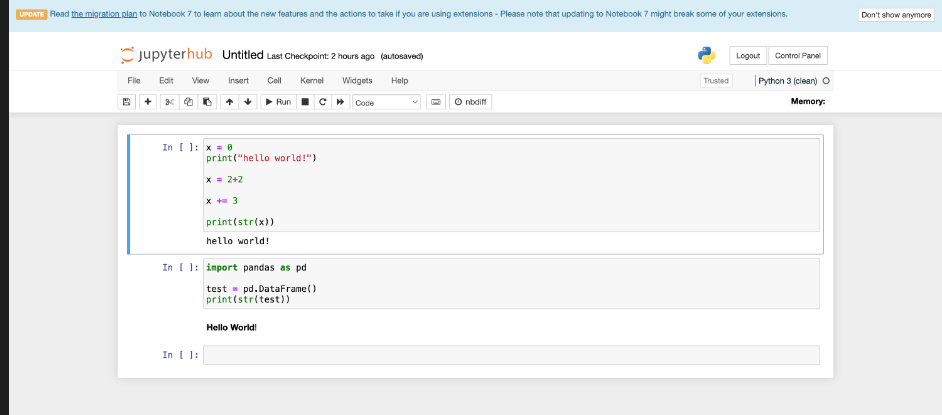Click the Run button

click(278, 102)
